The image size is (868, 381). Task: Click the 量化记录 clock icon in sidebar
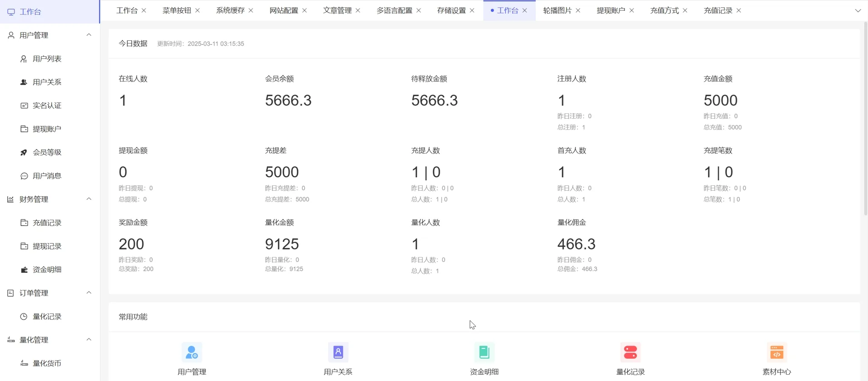24,317
